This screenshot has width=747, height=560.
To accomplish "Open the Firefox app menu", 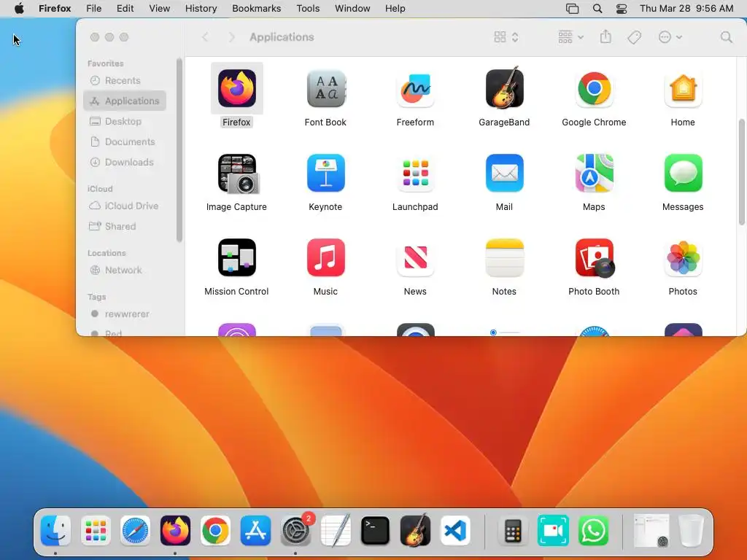I will point(55,9).
